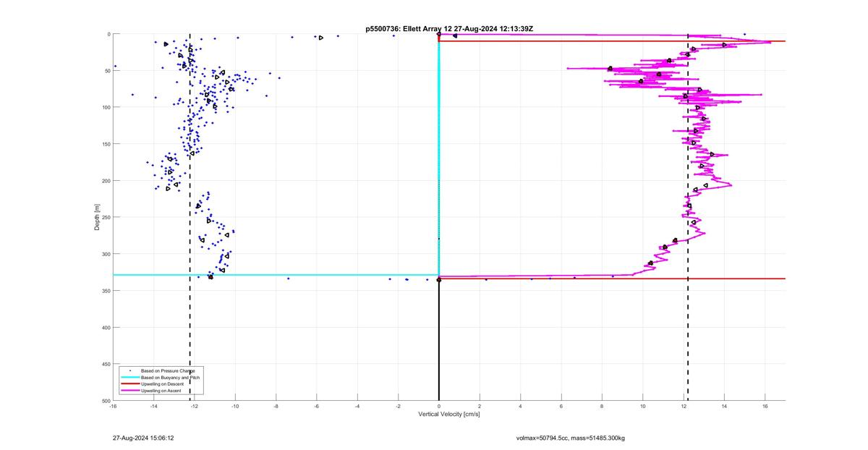Click legend entry 'Based on Pressure Change'
This screenshot has height=450, width=868.
tap(168, 371)
